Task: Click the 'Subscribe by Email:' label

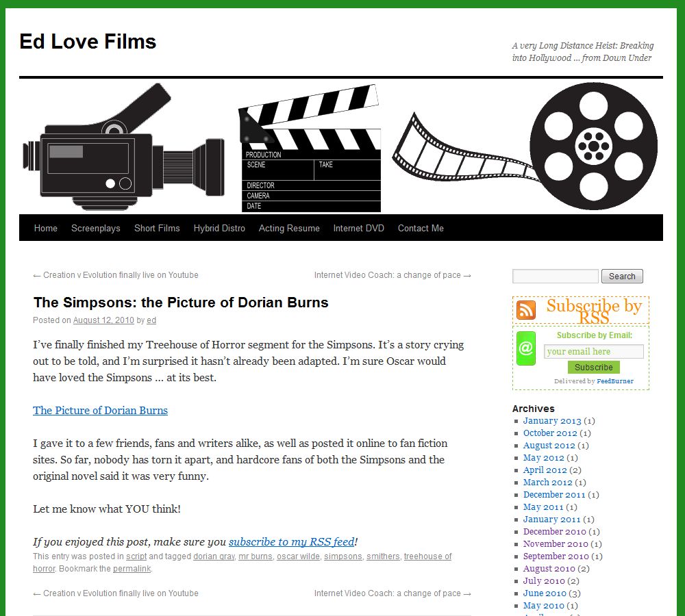Action: tap(594, 335)
